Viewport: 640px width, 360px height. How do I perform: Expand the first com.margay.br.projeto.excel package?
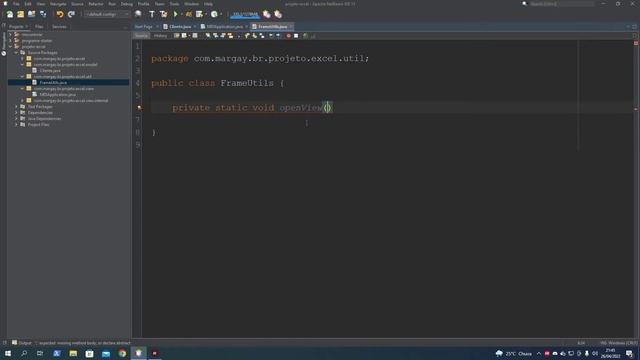pos(22,58)
